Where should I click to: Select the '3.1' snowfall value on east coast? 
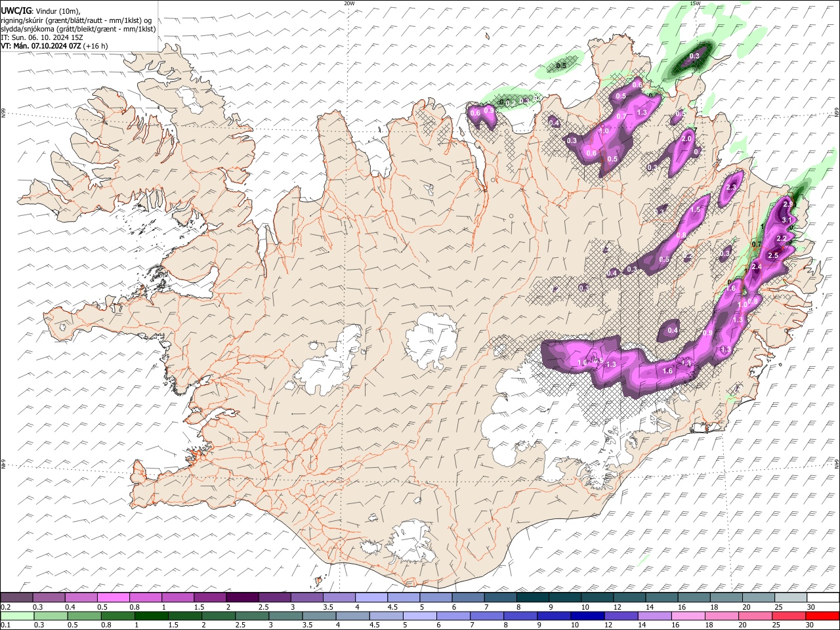pos(786,220)
